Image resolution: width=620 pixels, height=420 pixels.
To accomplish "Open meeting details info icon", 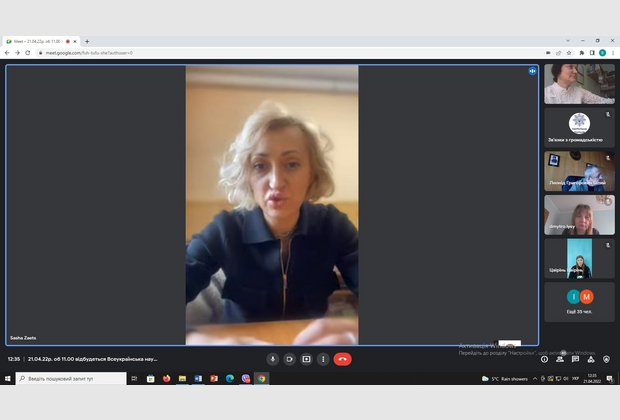I will [544, 359].
